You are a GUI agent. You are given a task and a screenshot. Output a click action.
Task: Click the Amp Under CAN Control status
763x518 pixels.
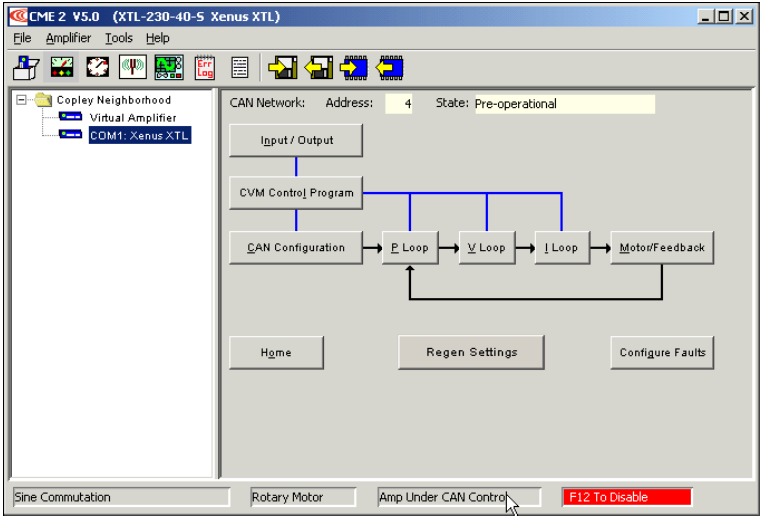point(459,497)
